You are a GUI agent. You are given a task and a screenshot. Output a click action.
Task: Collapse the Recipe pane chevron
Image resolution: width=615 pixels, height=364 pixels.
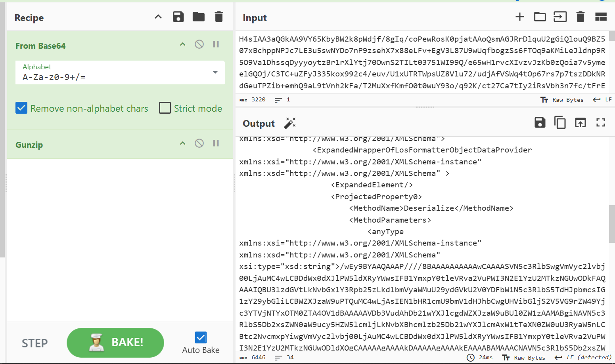[x=158, y=17]
